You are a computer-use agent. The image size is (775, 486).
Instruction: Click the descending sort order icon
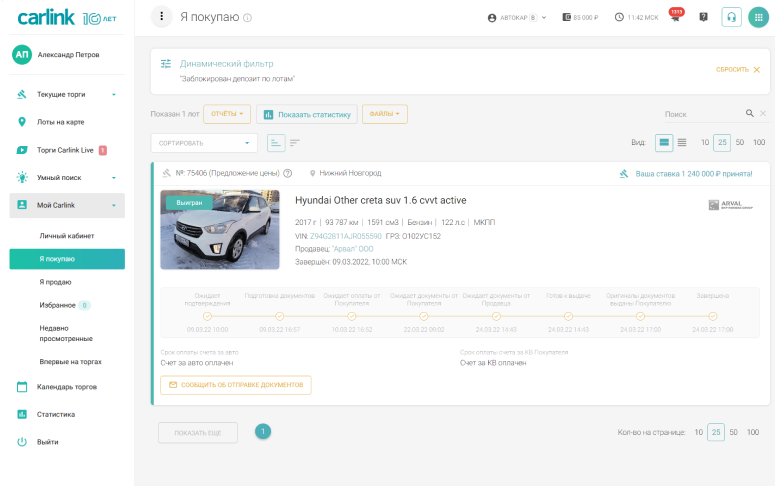pos(295,143)
